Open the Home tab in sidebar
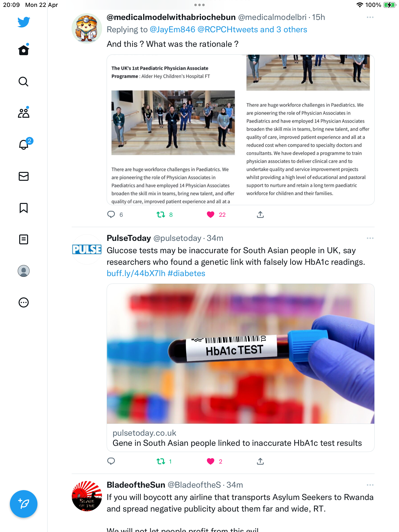This screenshot has width=399, height=532. point(24,50)
